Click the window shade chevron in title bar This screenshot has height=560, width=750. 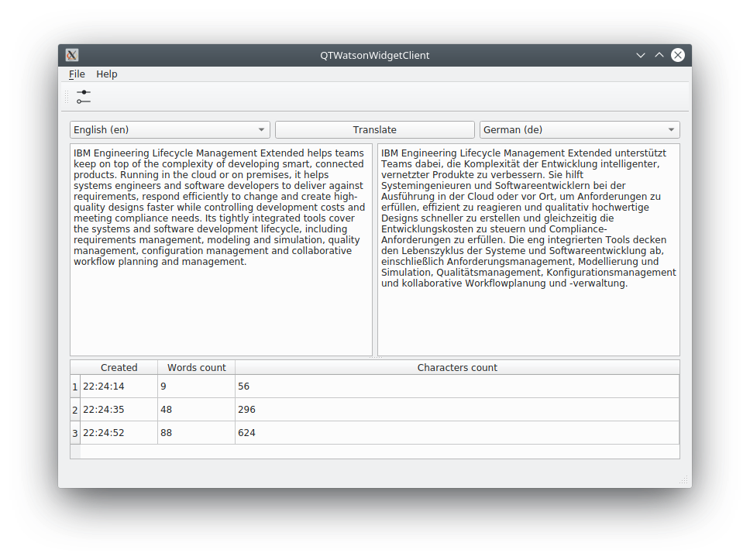pyautogui.click(x=641, y=55)
